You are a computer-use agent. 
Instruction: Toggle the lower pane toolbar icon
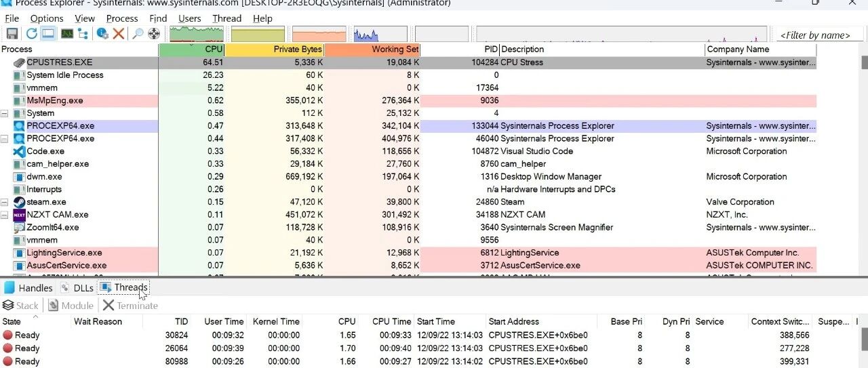pos(48,33)
